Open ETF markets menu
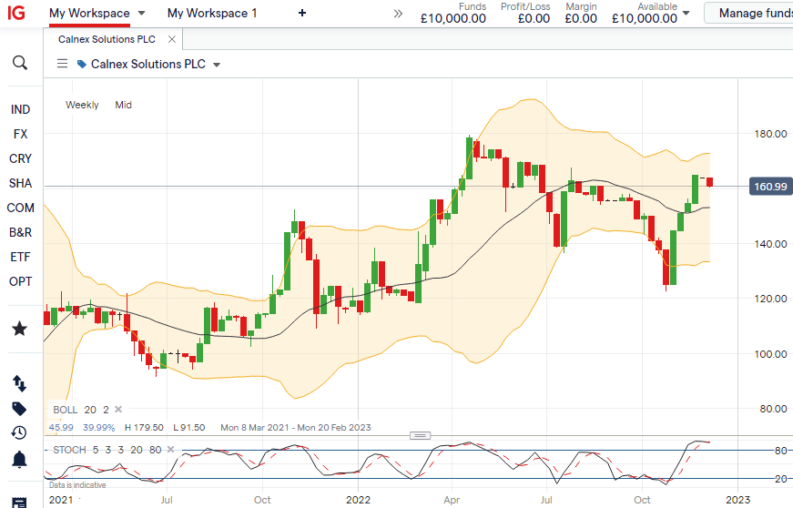Screen dimensions: 793x508 tap(20, 257)
